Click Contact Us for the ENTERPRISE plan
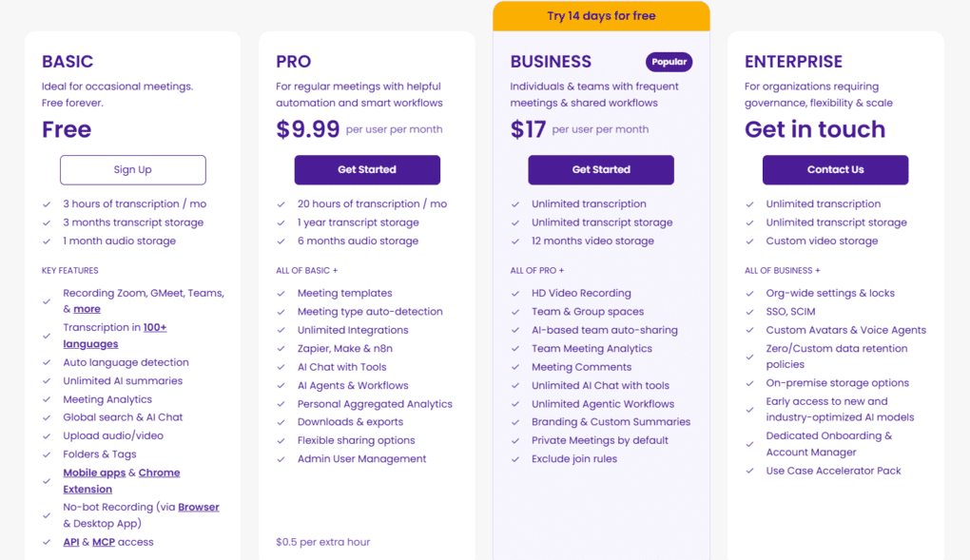Screen dimensions: 970x560 tap(835, 169)
